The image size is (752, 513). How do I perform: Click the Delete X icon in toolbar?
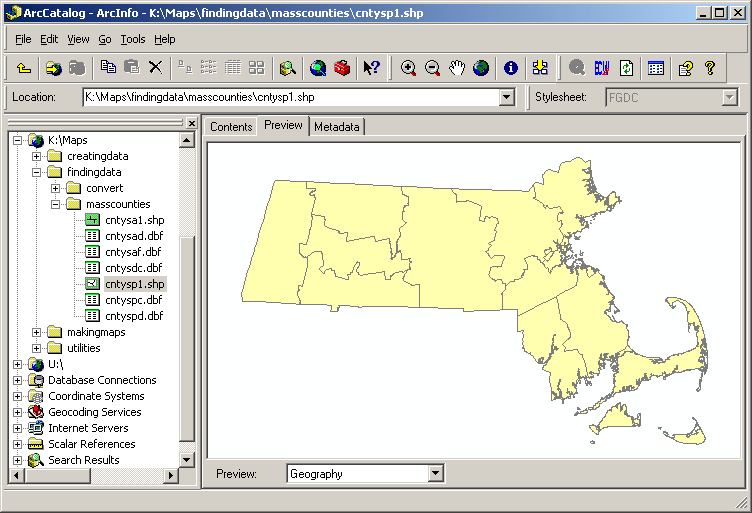(155, 68)
